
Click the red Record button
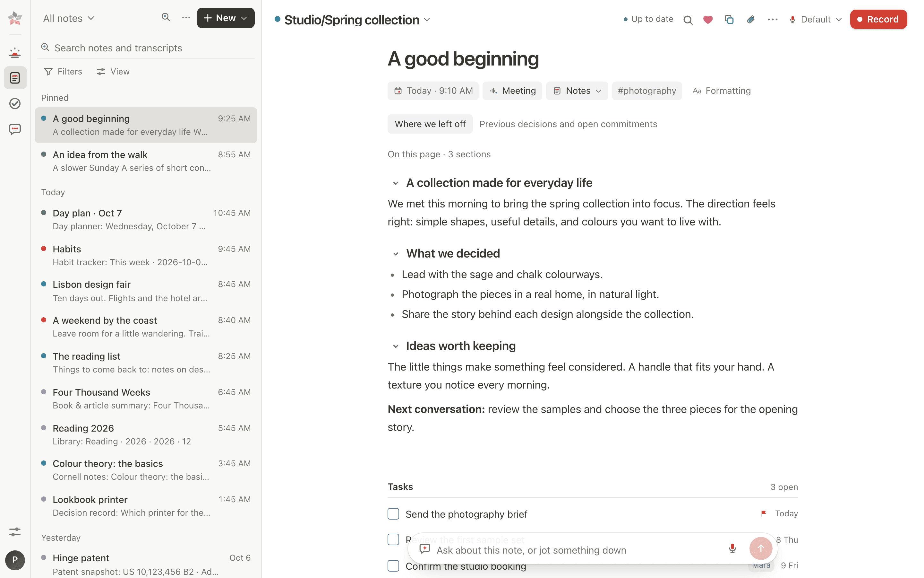[x=878, y=20]
